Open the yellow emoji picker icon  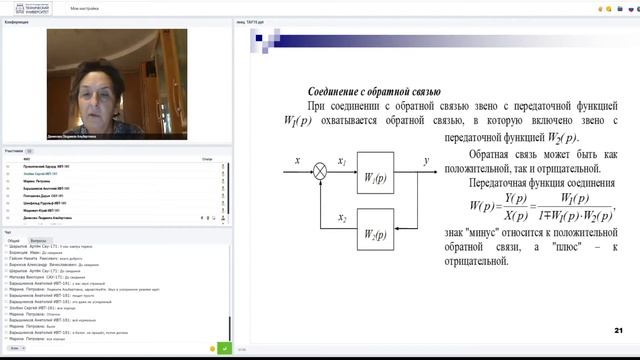[212, 349]
